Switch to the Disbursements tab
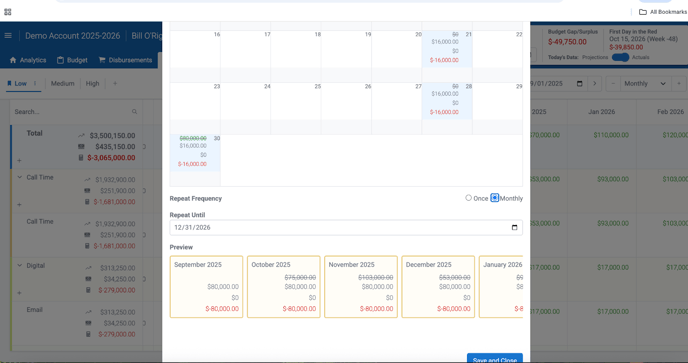 point(125,60)
